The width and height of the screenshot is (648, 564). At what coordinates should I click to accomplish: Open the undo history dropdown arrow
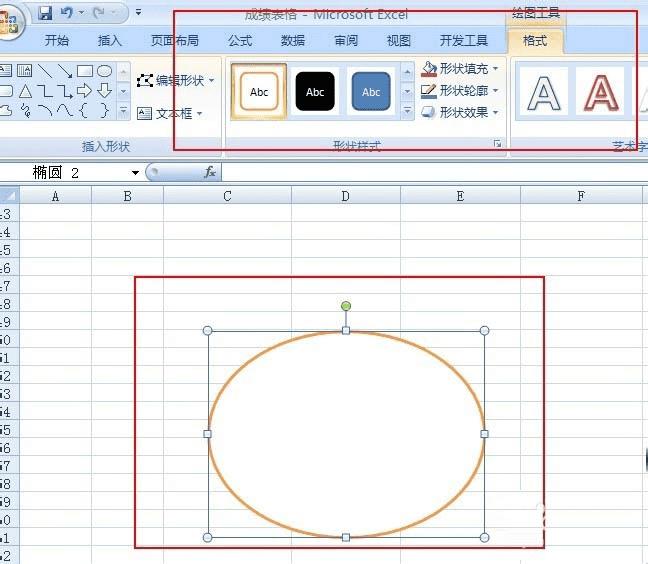(x=81, y=12)
